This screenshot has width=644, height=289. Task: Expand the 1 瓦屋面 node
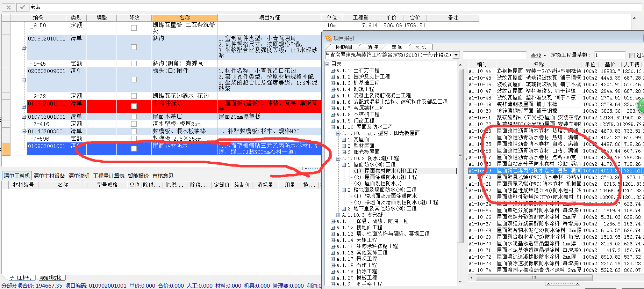click(344, 140)
